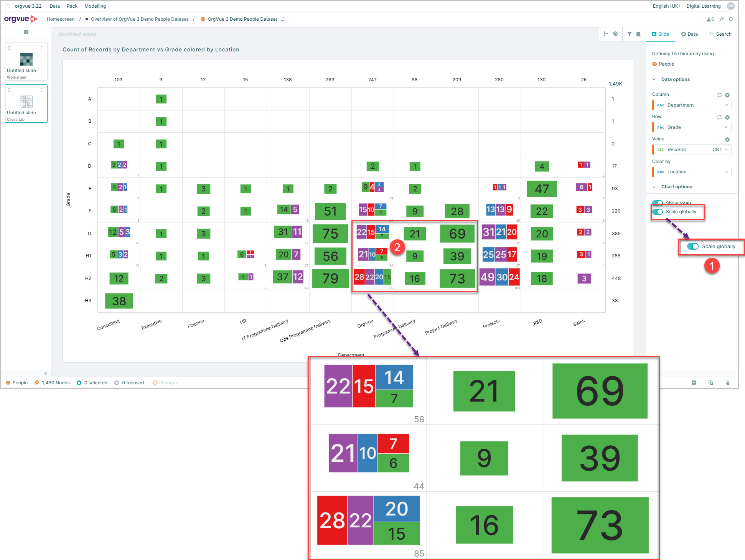
Task: Click the orgvue logo
Action: point(21,19)
